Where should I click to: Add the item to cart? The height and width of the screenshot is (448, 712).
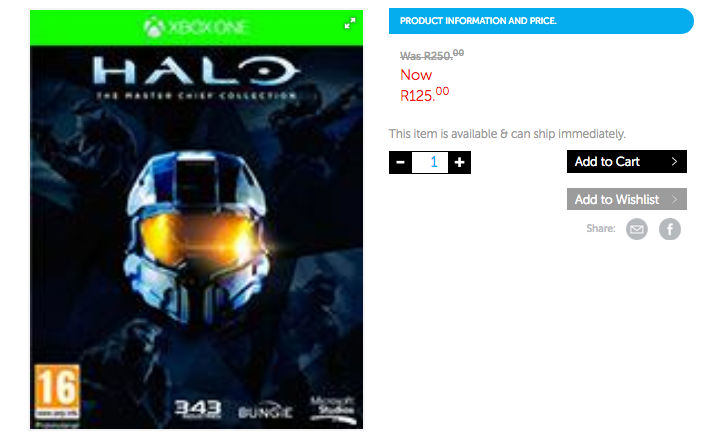coord(627,162)
